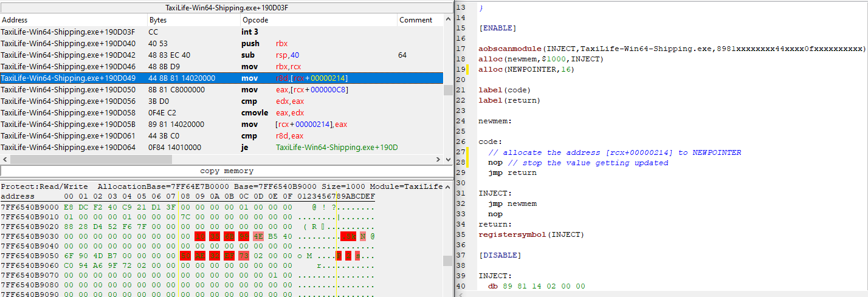
Task: Click the hex dump vertical scrollbar thumb
Action: point(447,261)
